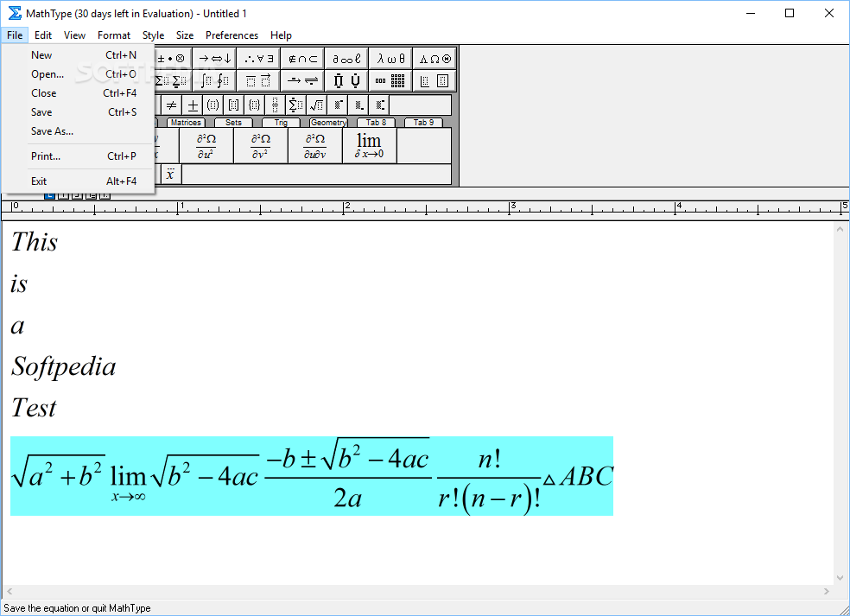This screenshot has height=616, width=850.
Task: Insert the x double-dot expression
Action: tap(170, 175)
